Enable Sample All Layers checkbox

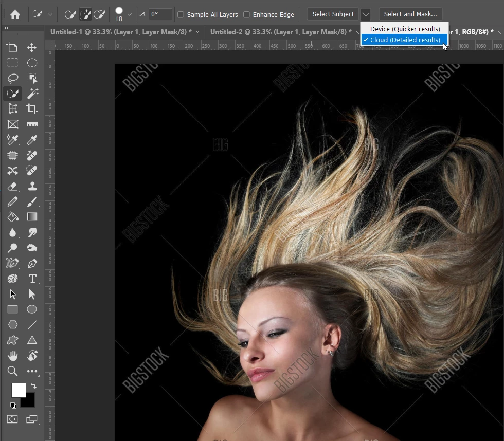click(181, 14)
